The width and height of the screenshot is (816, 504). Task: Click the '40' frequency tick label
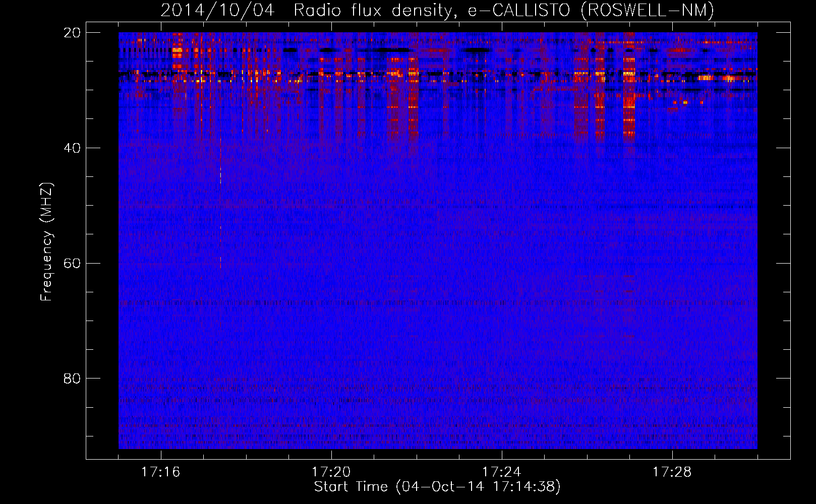[x=72, y=148]
